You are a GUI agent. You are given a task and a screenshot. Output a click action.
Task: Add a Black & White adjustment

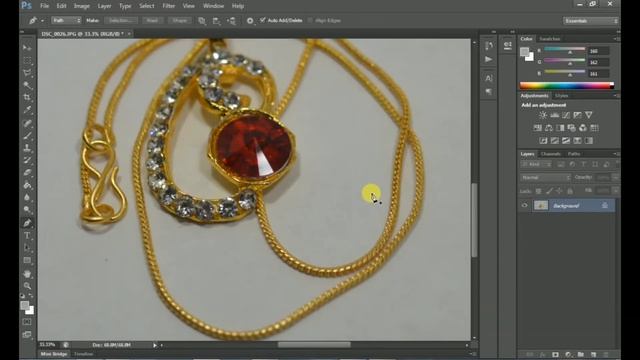click(560, 128)
